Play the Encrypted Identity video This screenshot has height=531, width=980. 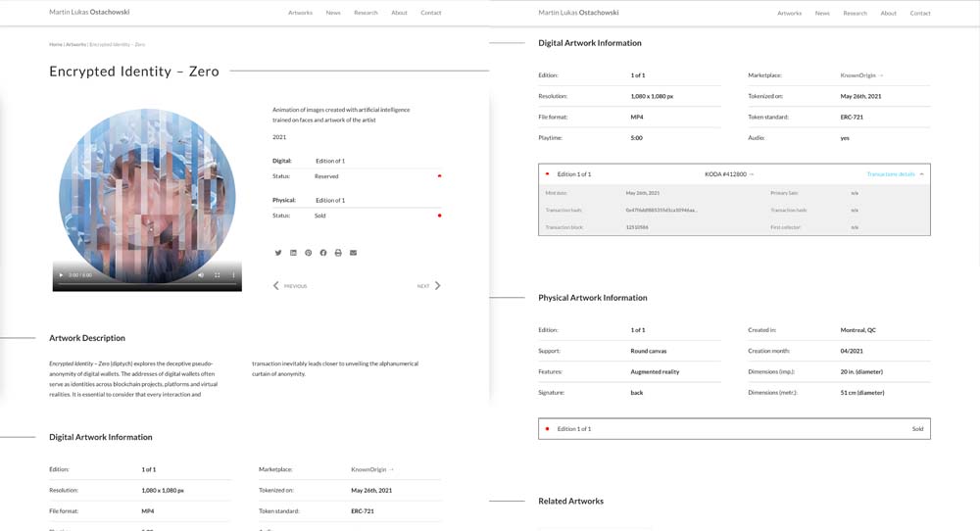click(61, 275)
